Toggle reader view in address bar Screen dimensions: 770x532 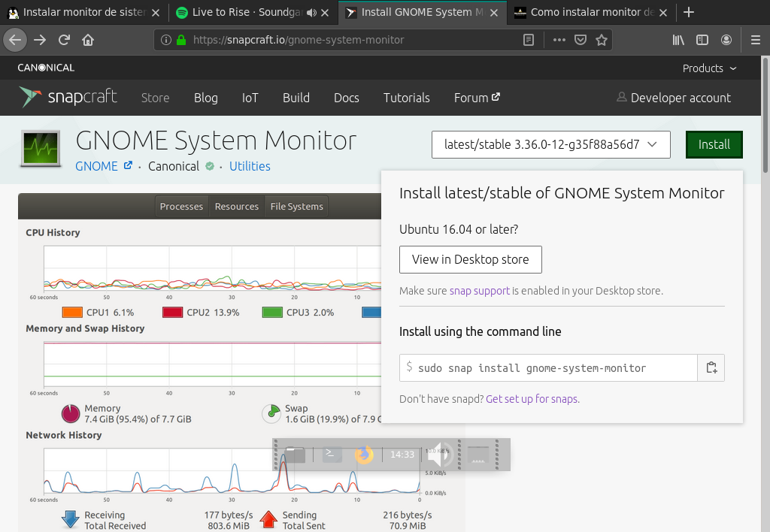(529, 40)
